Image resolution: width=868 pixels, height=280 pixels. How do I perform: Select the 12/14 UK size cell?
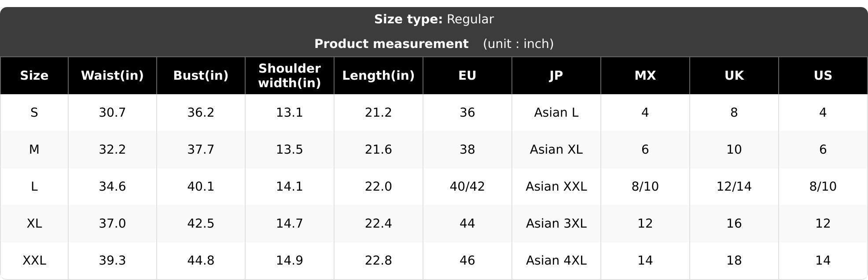734,187
